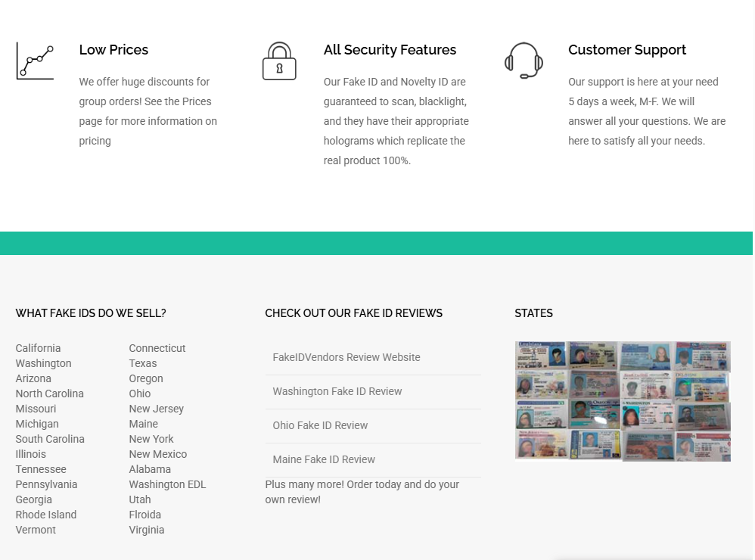Choose Connecticut from the state list
The width and height of the screenshot is (755, 560).
click(157, 348)
